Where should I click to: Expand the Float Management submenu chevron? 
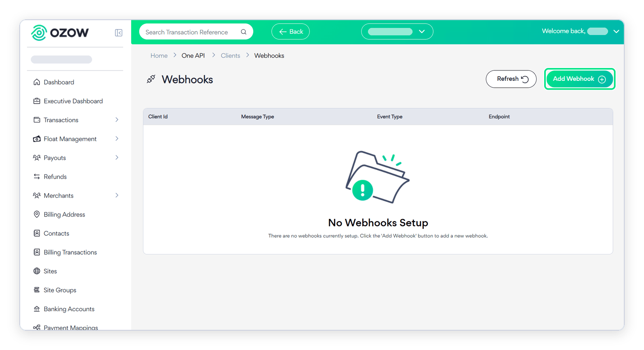click(117, 139)
